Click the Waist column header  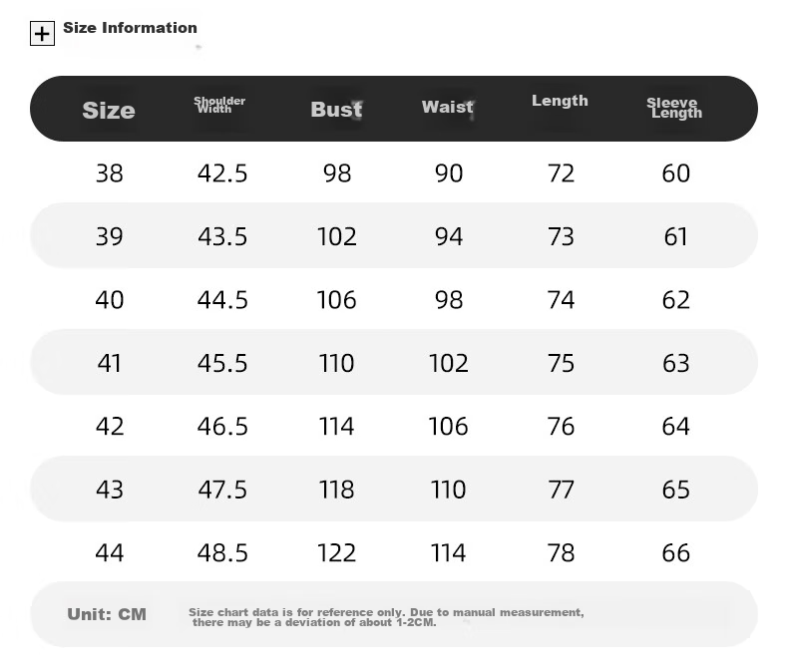point(447,107)
